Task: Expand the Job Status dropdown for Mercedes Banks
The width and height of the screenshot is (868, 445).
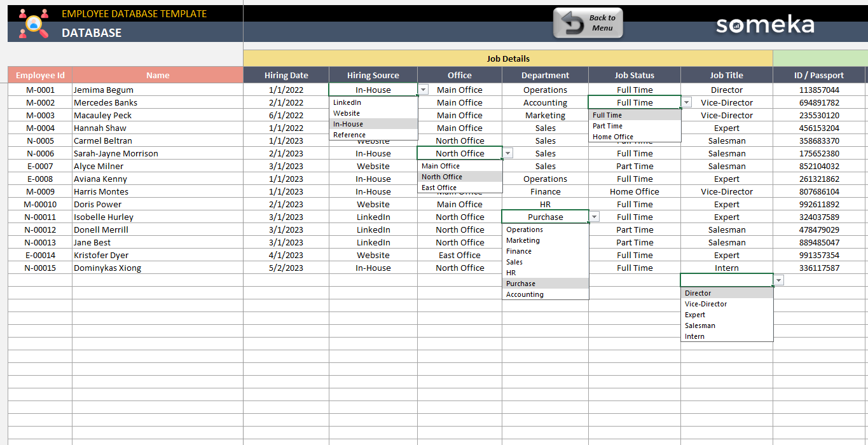Action: tap(685, 102)
